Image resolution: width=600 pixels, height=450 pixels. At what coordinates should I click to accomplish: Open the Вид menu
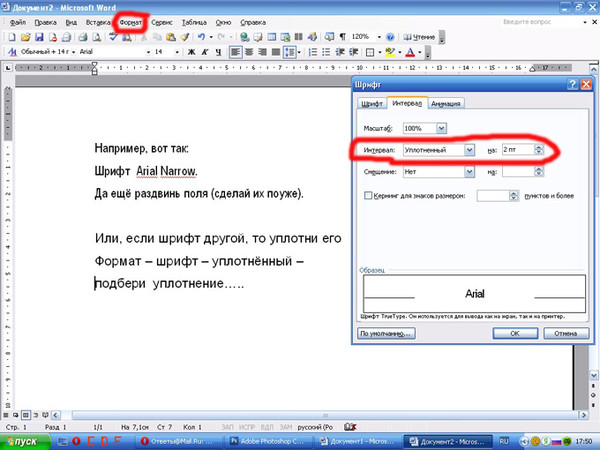71,23
